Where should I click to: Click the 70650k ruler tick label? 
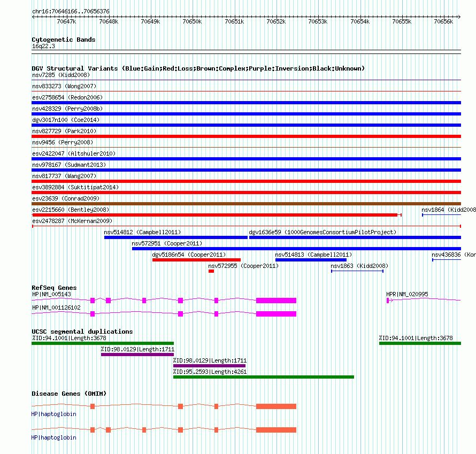(x=192, y=21)
